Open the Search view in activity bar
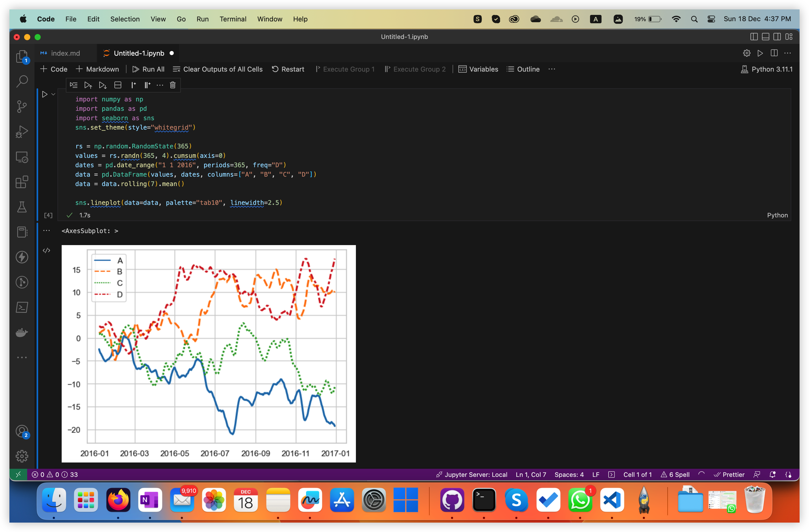Viewport: 809px width, 532px height. [22, 82]
